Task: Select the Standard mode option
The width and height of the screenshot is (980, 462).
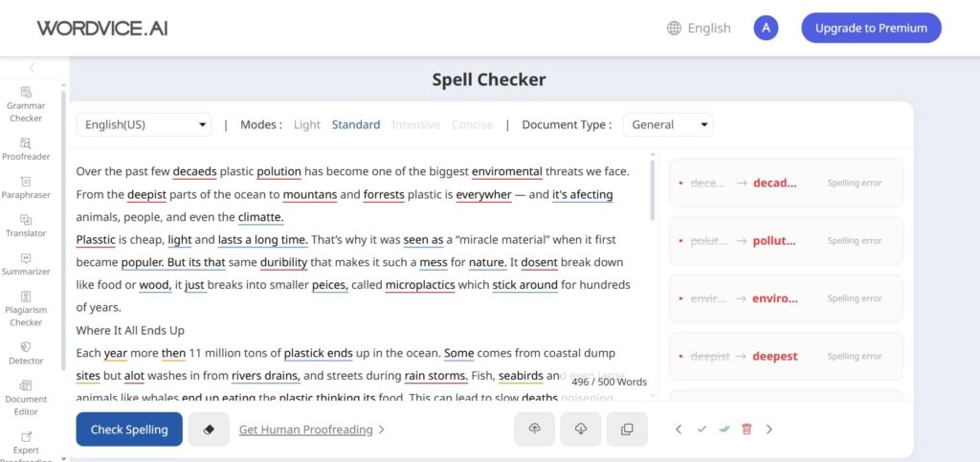Action: (356, 125)
